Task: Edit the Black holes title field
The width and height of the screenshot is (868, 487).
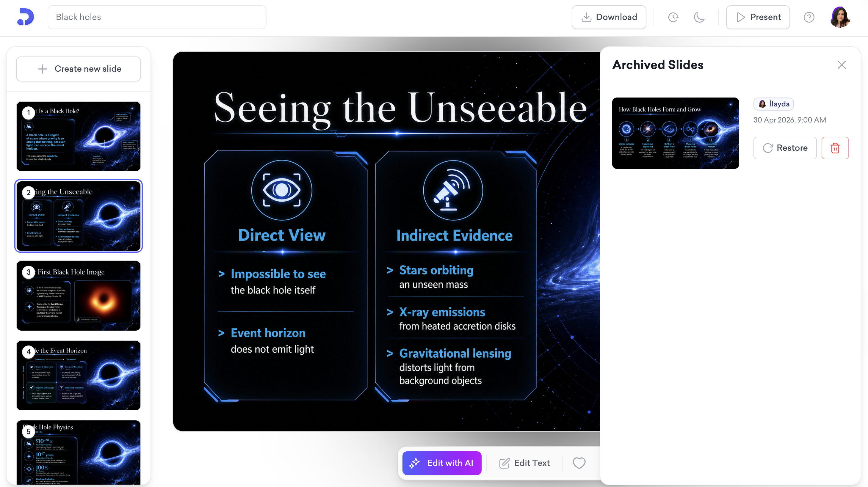Action: click(157, 17)
